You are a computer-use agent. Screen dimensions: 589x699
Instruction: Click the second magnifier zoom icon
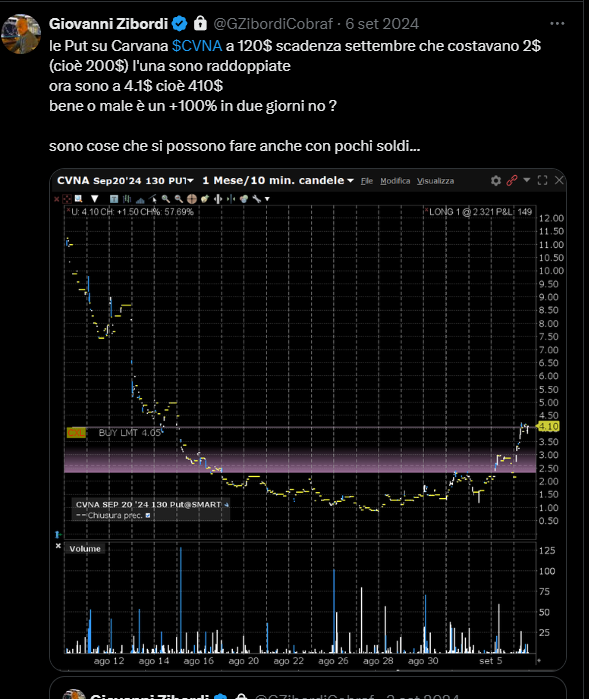tap(179, 199)
